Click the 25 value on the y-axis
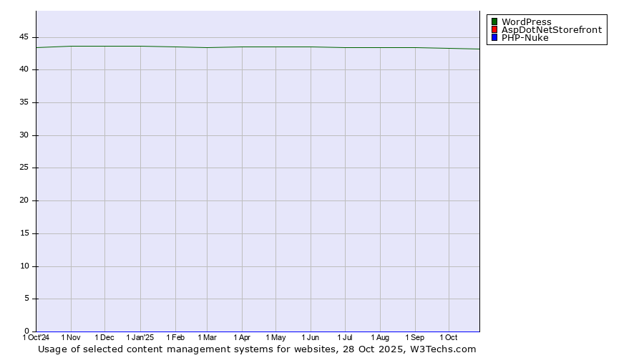The image size is (644, 358). pos(24,168)
